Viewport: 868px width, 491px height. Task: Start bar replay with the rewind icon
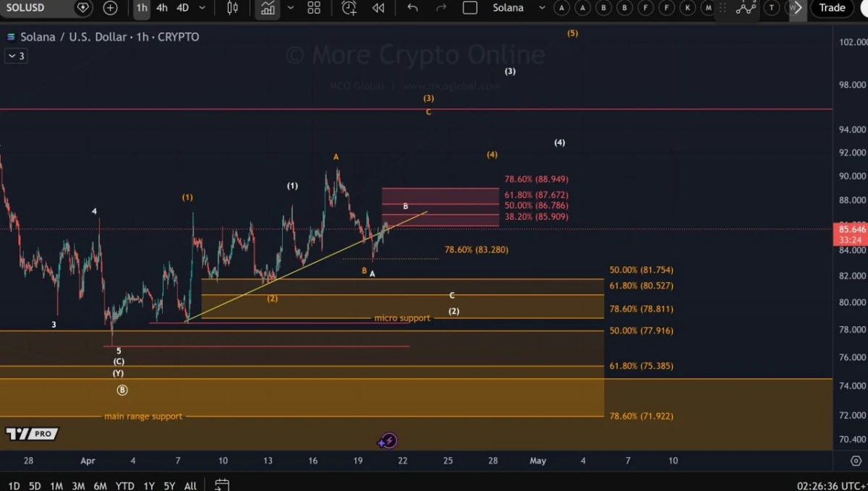[378, 8]
